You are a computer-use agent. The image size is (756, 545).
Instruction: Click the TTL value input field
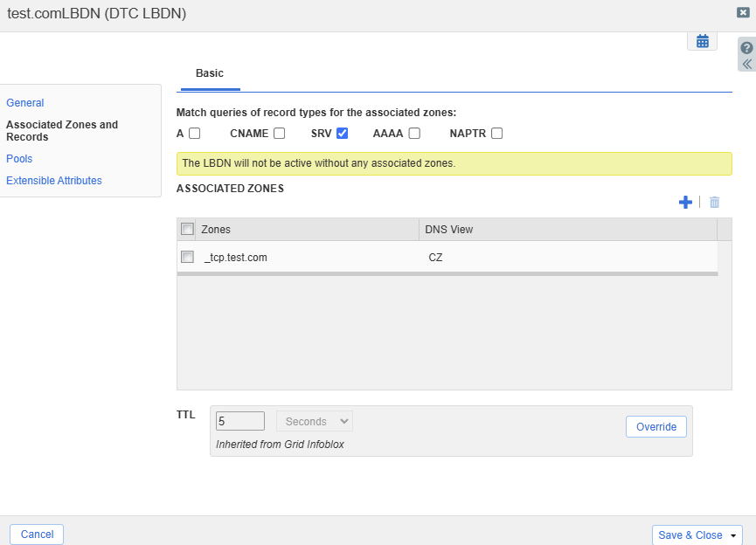[240, 421]
